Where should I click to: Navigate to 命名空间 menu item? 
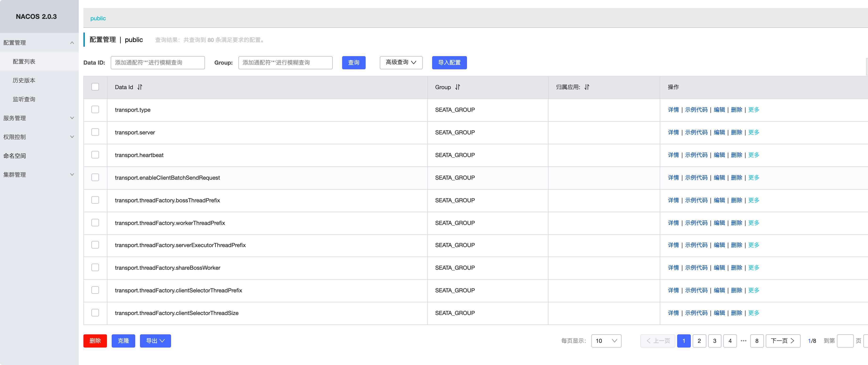click(x=14, y=156)
